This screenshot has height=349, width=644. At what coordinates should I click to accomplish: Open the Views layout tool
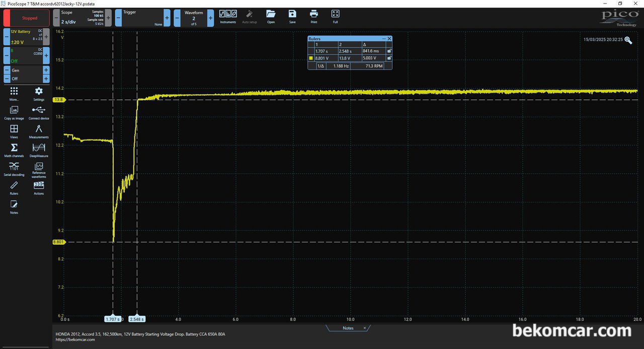14,131
